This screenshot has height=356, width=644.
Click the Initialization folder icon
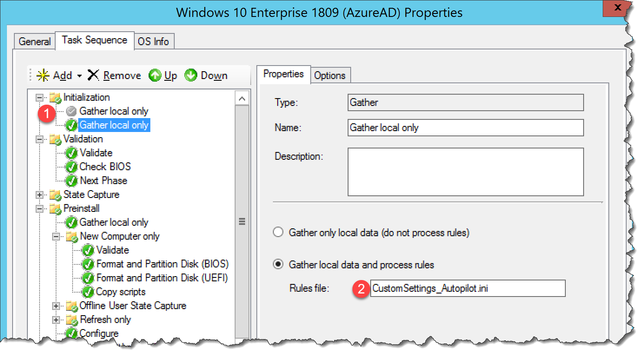click(55, 97)
